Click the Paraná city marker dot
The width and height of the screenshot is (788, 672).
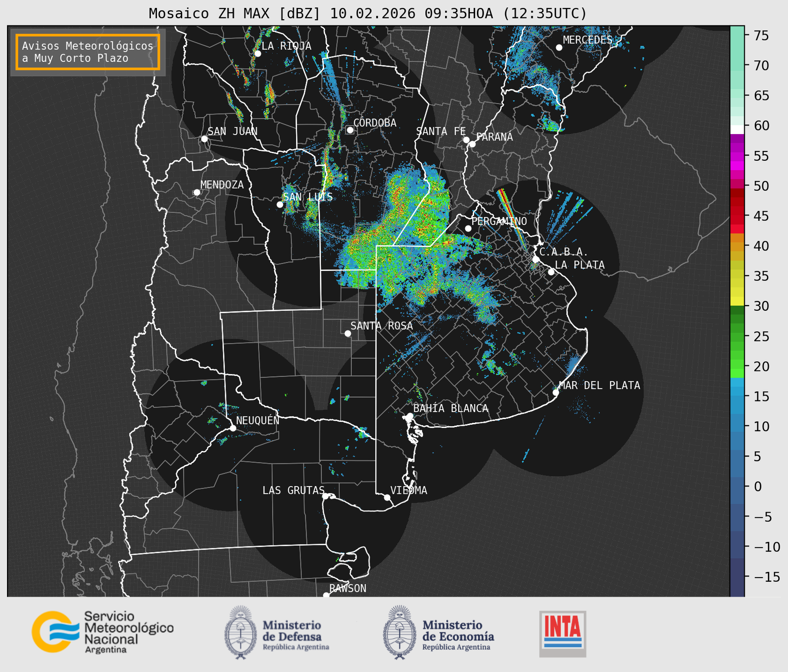tap(472, 144)
